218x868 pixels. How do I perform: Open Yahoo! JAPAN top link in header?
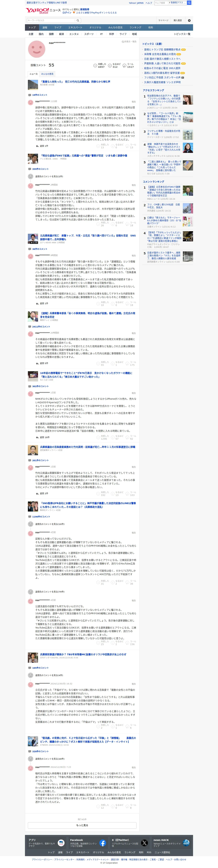pos(136,3)
